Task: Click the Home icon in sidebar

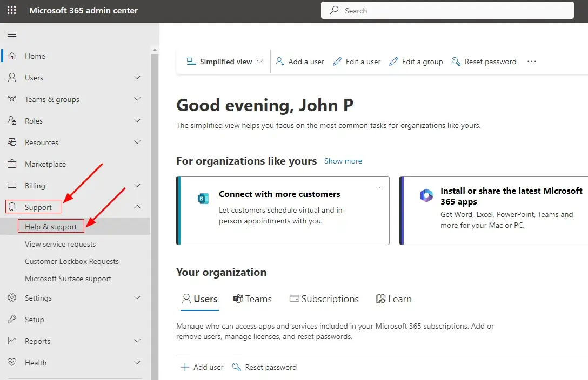Action: click(12, 56)
